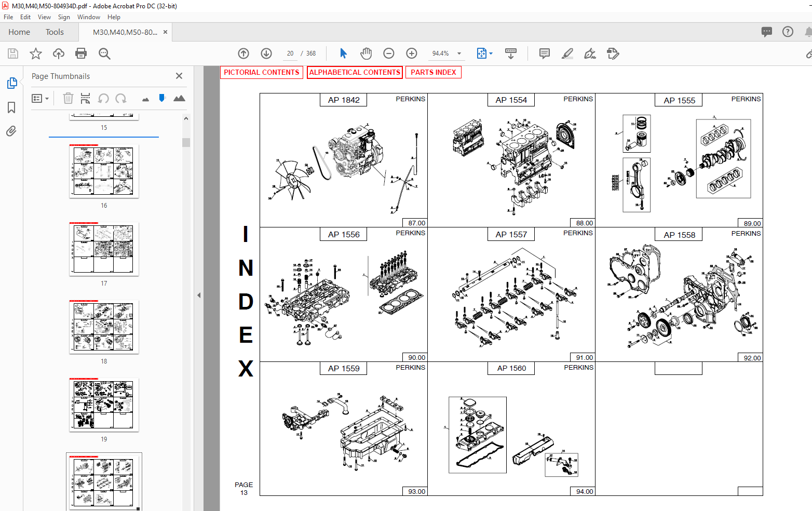Open the help question mark icon
Image resolution: width=812 pixels, height=511 pixels.
[788, 32]
